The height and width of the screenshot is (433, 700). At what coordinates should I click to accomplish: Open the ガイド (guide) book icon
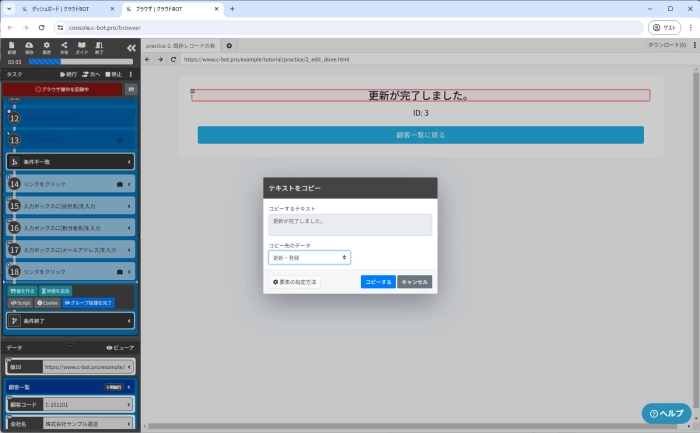pos(81,47)
